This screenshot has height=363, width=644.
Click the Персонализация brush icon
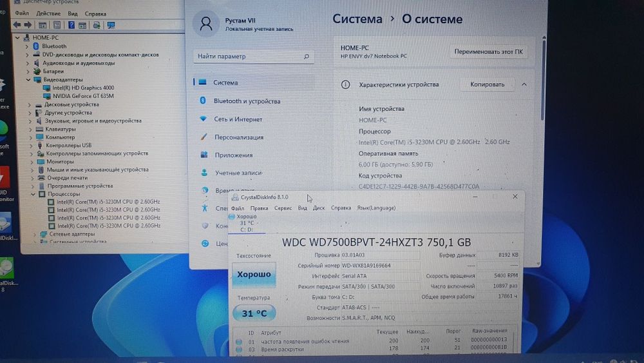pos(204,137)
